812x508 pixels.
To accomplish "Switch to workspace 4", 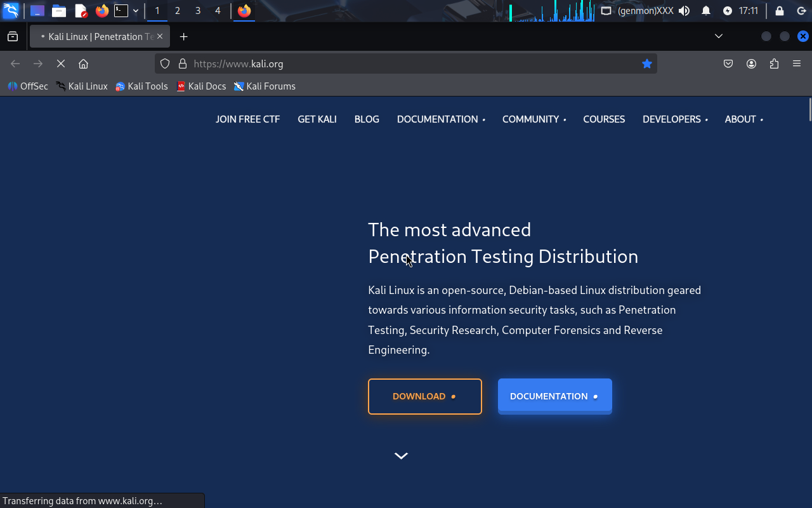I will [x=218, y=11].
